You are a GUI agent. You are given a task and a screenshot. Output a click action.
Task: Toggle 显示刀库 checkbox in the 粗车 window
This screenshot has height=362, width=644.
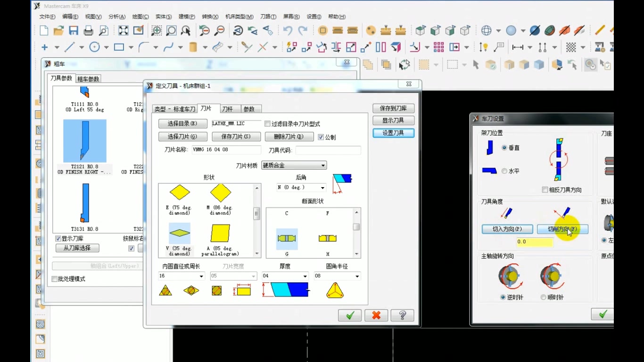tap(58, 239)
